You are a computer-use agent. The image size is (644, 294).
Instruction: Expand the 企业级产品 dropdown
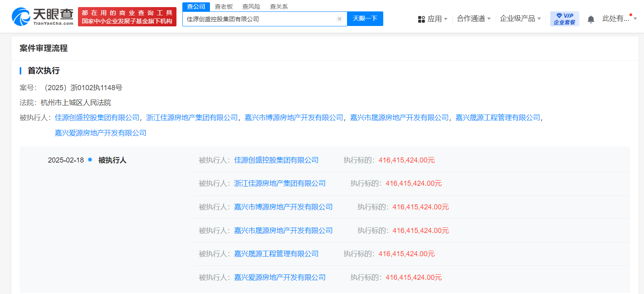pyautogui.click(x=520, y=18)
